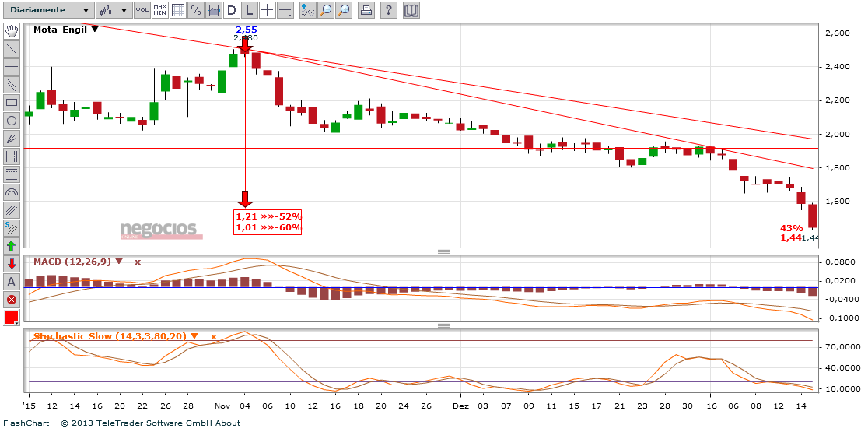This screenshot has height=439, width=868.
Task: Select the S-marked diagonal lines tool
Action: click(12, 228)
